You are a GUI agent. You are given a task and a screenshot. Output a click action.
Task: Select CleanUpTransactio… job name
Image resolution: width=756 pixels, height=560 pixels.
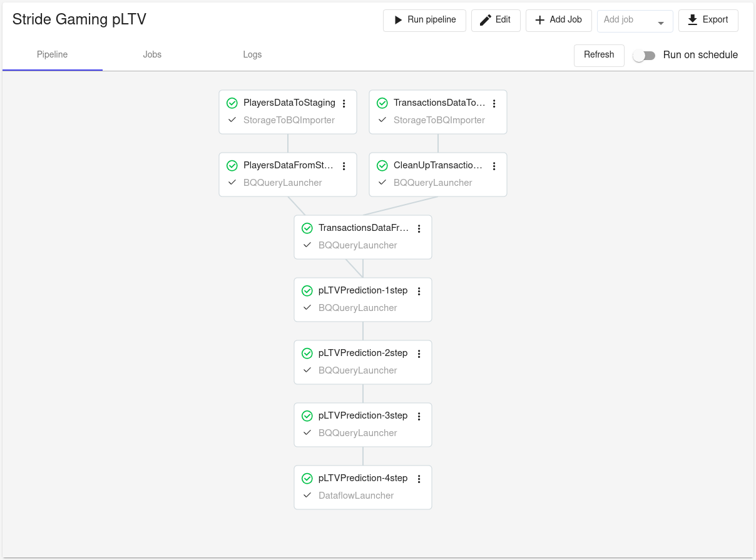tap(438, 165)
